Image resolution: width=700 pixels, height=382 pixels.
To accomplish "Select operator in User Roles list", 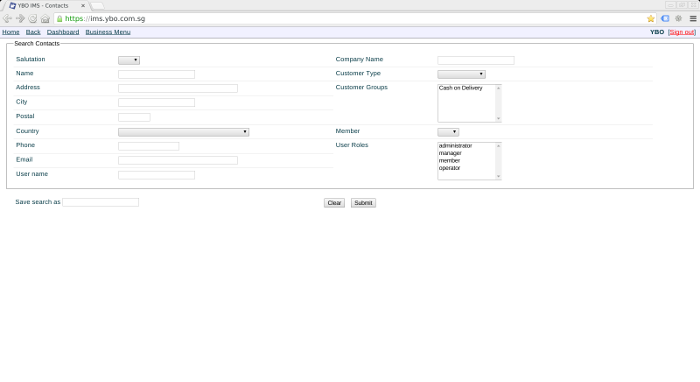I will (x=450, y=168).
